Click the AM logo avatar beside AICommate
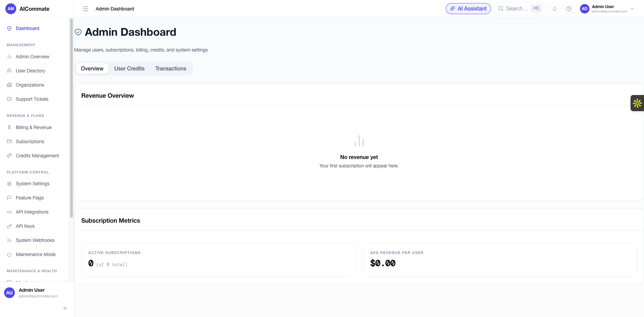The width and height of the screenshot is (644, 317). coord(11,9)
